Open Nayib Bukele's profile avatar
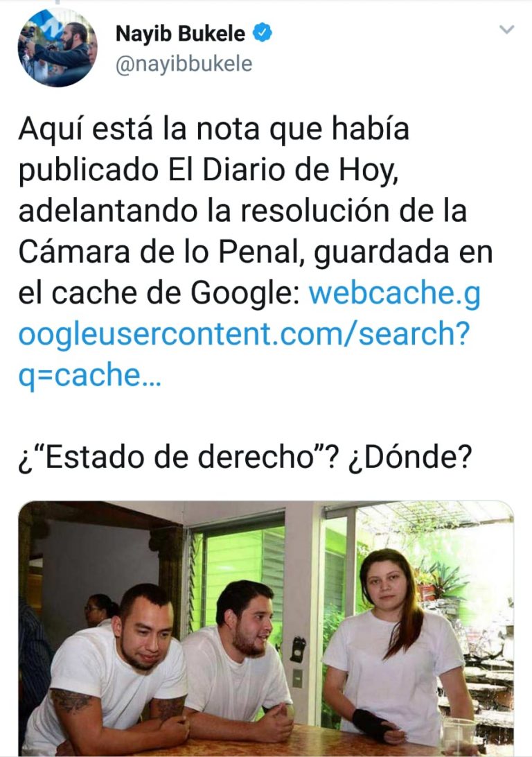Screen dimensions: 532x757 coord(57,48)
